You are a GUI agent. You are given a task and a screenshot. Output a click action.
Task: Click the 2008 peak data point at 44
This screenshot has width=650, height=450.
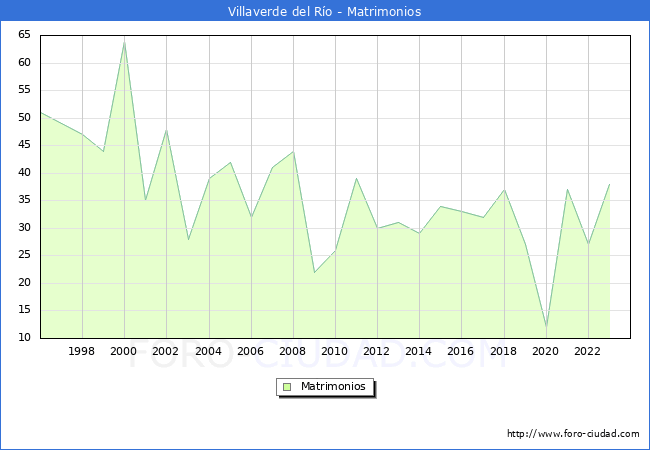(293, 151)
